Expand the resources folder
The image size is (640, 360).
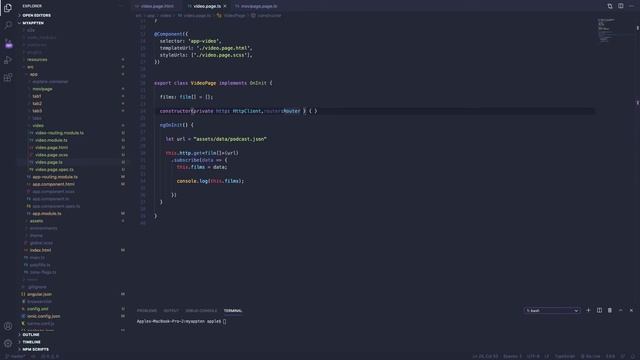(37, 60)
